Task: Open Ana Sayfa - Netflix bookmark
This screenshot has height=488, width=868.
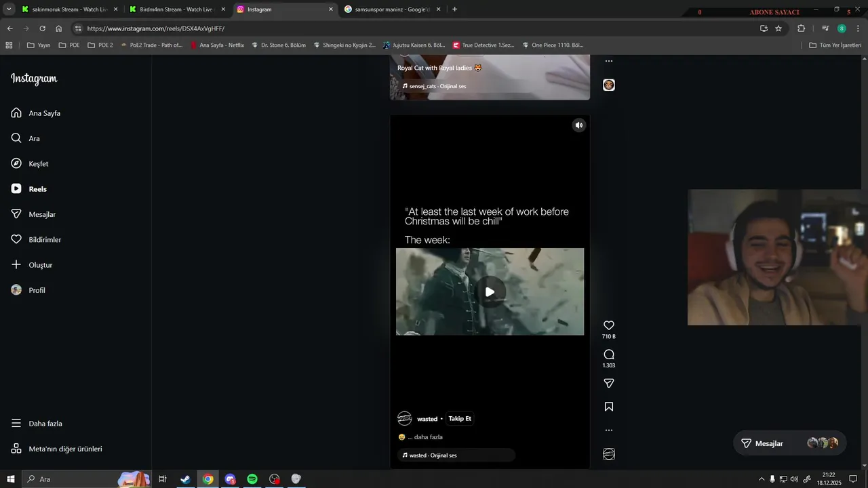Action: [217, 45]
